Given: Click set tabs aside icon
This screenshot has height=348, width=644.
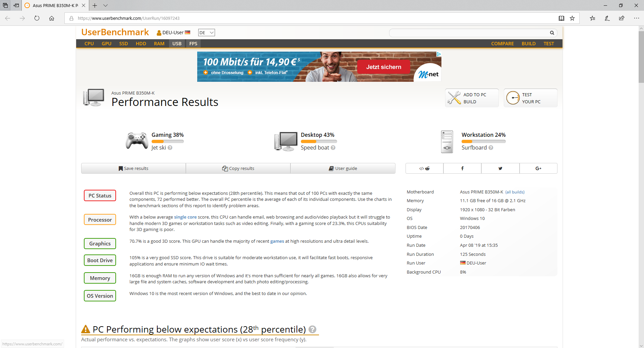Looking at the screenshot, I should 16,5.
